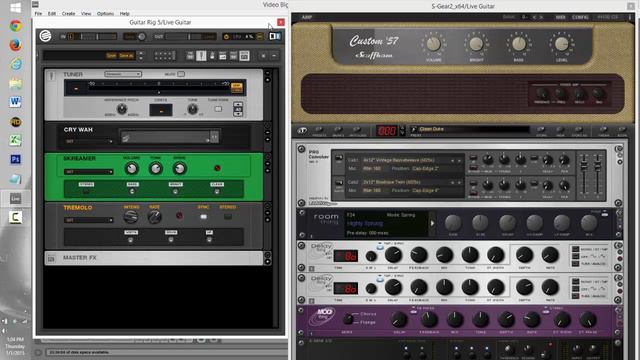Click the S-Gear Scuffham logo icon under the amp
The height and width of the screenshot is (360, 640).
tap(302, 131)
